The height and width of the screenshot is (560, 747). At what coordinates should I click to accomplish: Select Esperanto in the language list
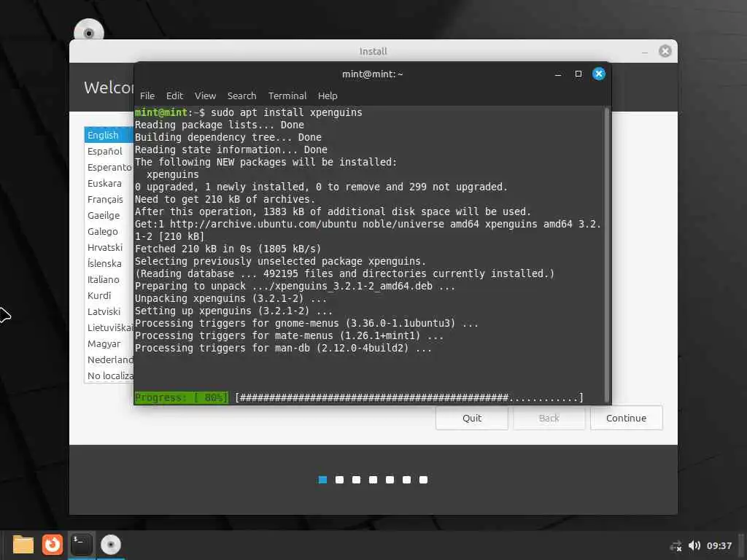(109, 167)
